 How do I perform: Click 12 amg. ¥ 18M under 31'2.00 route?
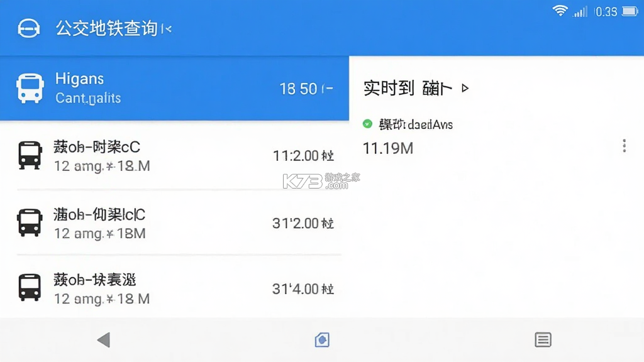pyautogui.click(x=100, y=234)
